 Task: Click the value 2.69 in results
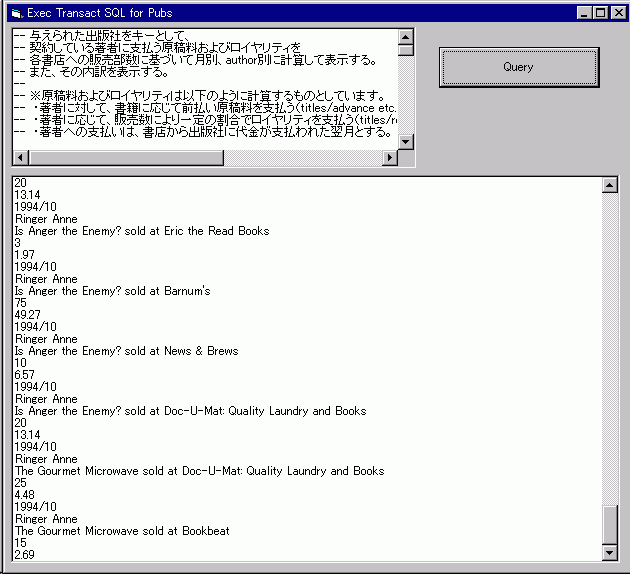(x=25, y=555)
